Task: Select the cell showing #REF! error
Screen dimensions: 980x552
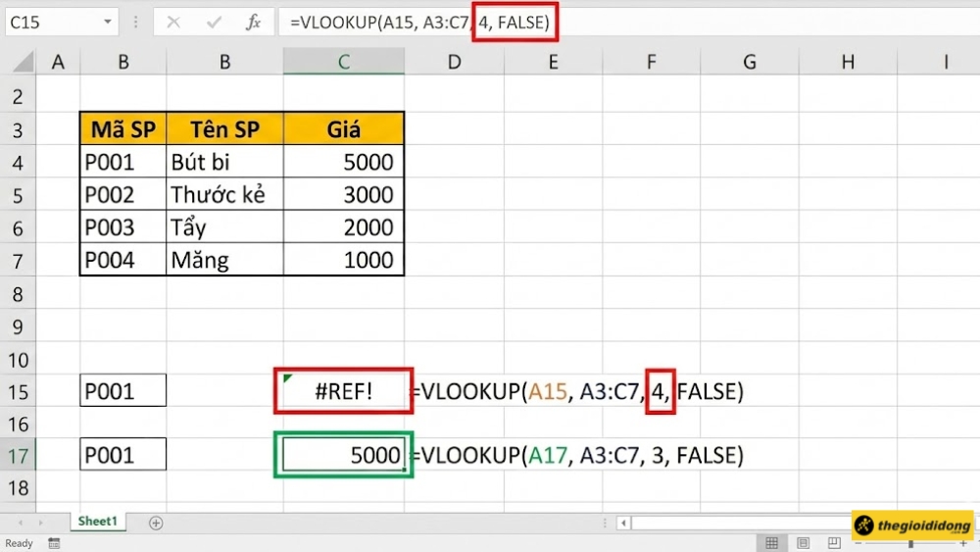Action: coord(343,392)
